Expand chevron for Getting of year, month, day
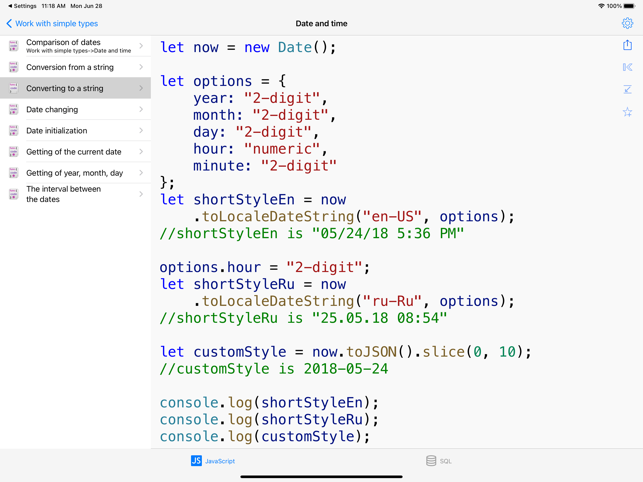The height and width of the screenshot is (482, 643). click(x=141, y=173)
